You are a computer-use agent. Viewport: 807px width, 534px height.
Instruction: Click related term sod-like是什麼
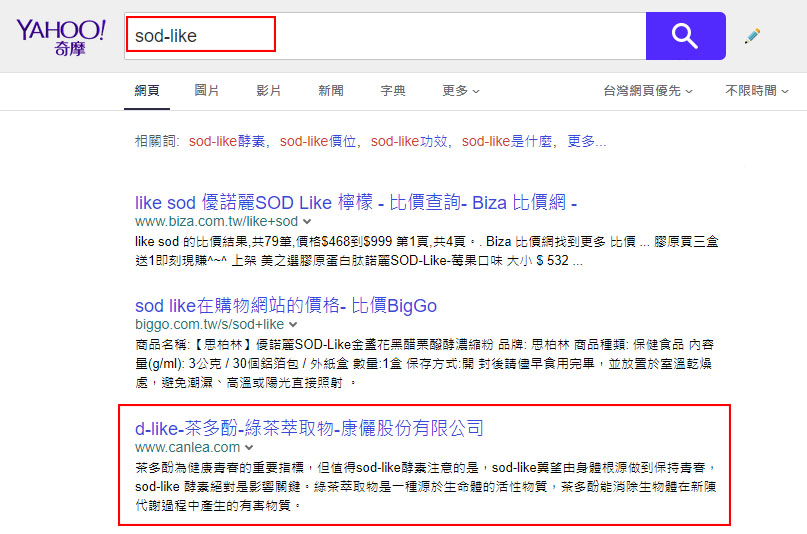(507, 141)
